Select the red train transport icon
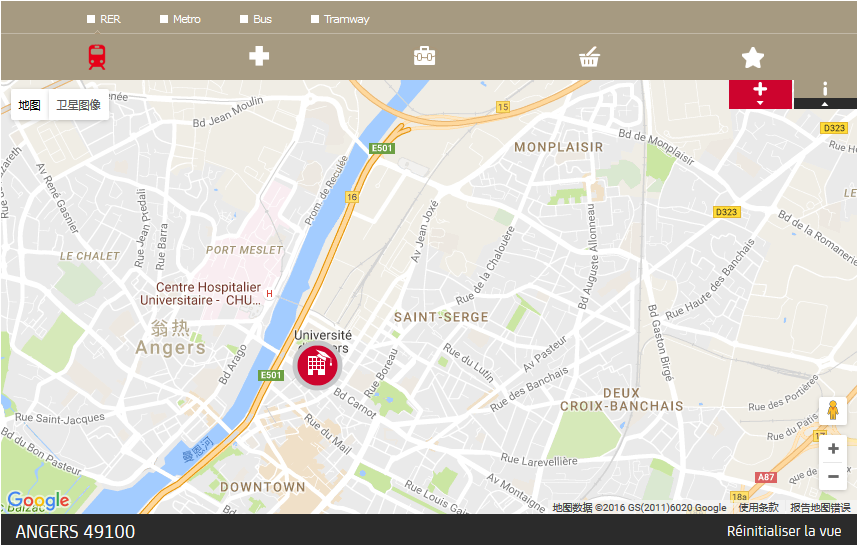Viewport: 858px width, 545px height. click(97, 57)
